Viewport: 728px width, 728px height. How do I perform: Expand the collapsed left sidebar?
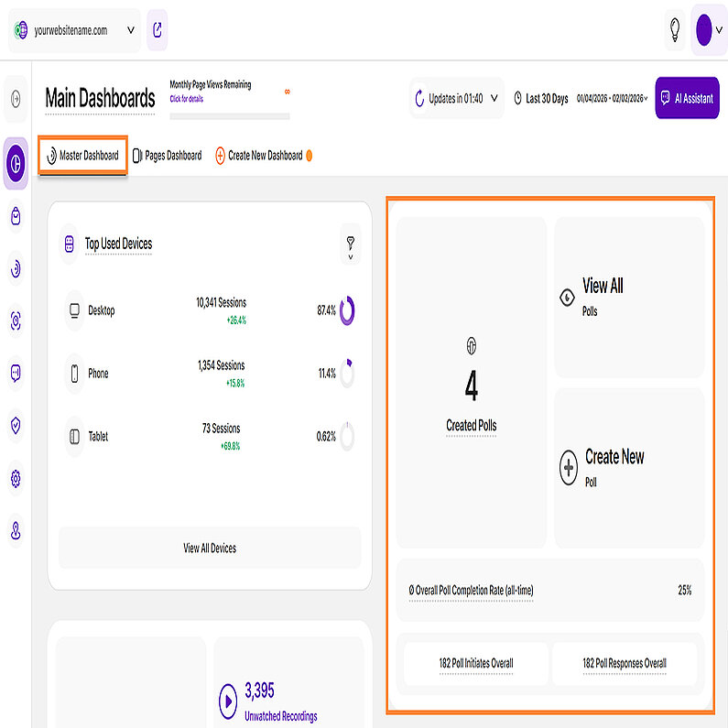16,99
